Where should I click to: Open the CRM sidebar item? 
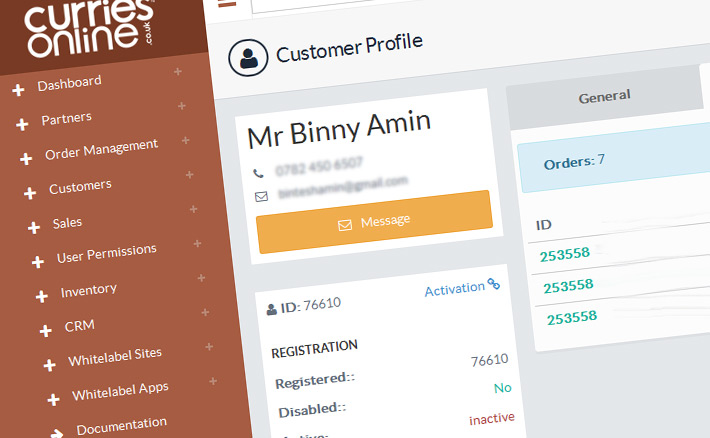(79, 326)
